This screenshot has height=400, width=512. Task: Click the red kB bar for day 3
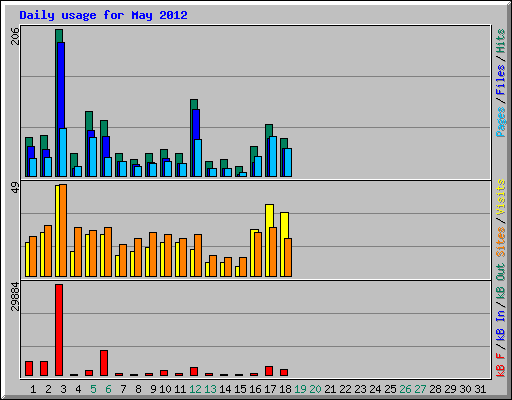click(x=59, y=330)
